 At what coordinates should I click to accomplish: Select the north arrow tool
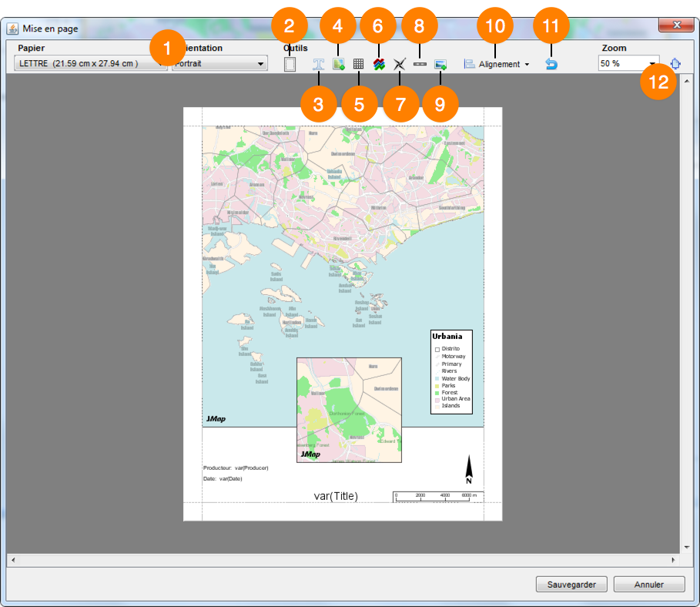pyautogui.click(x=399, y=65)
